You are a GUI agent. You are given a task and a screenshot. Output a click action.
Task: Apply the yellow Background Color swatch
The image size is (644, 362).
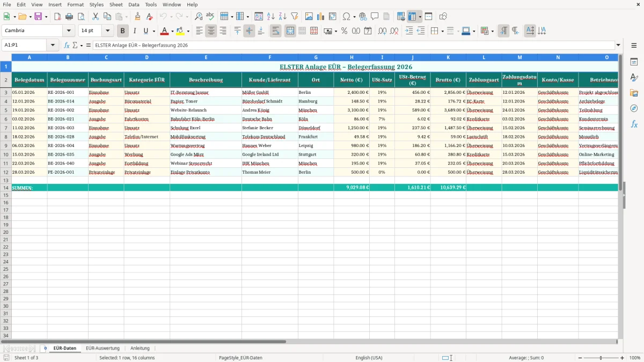point(180,31)
